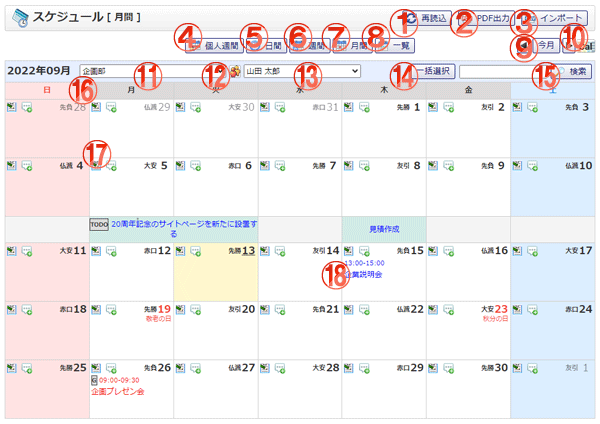Open the 企画プレゼン会 event on the 26th
The width and height of the screenshot is (600, 424).
tap(117, 391)
